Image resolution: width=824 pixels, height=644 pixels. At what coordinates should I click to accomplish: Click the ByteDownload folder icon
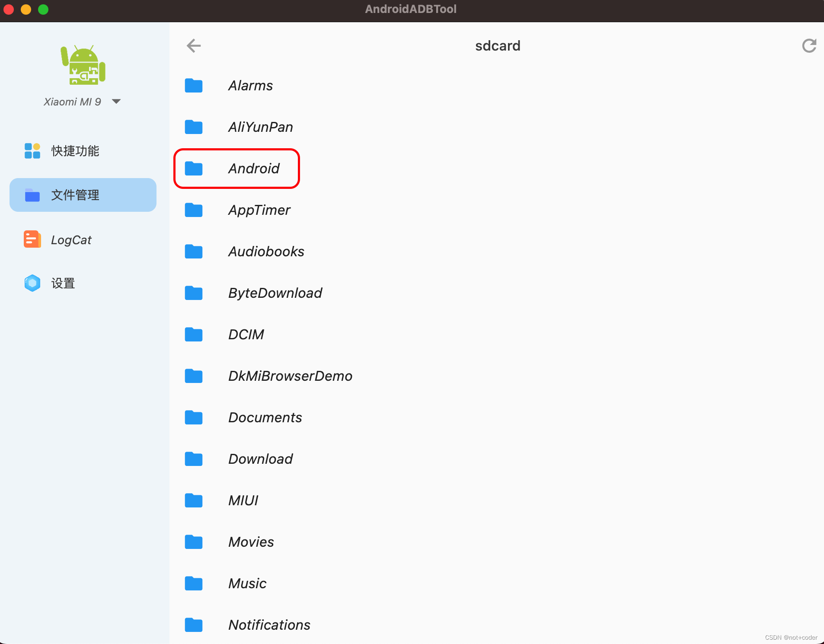pyautogui.click(x=194, y=293)
